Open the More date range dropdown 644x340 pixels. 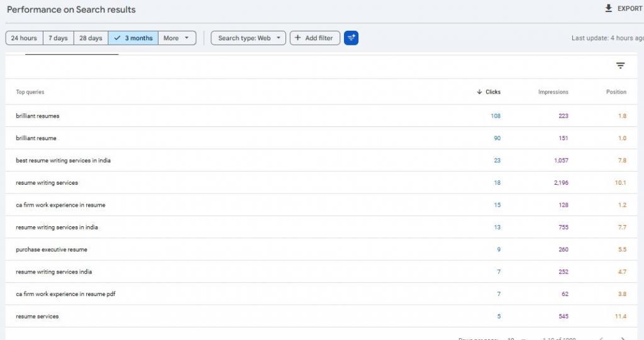click(177, 38)
